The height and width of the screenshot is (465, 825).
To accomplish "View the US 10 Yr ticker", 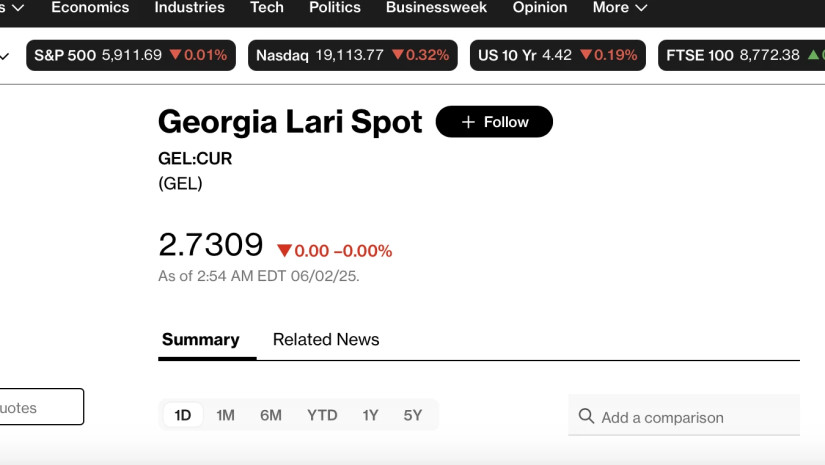I will pos(557,55).
